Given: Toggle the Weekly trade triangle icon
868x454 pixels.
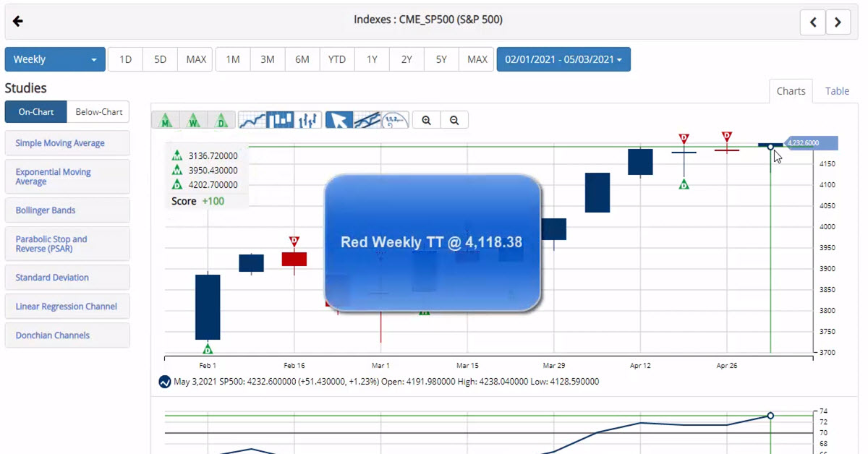Looking at the screenshot, I should click(194, 120).
